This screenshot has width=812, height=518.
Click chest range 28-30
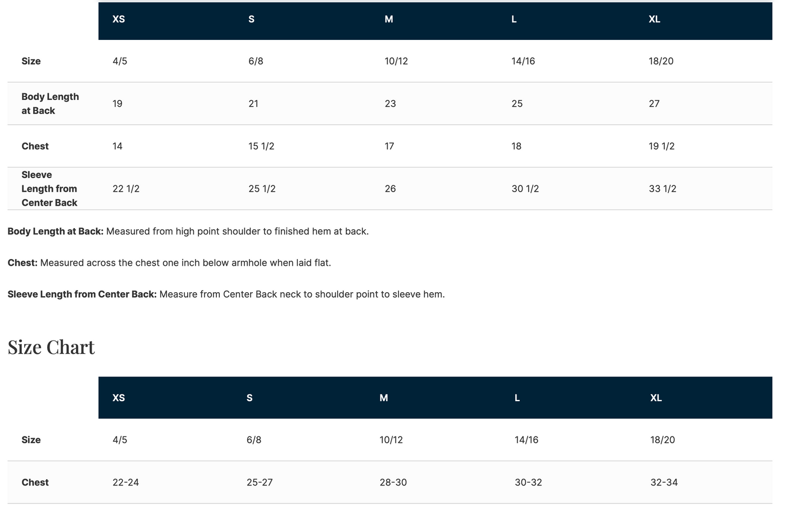tap(393, 483)
